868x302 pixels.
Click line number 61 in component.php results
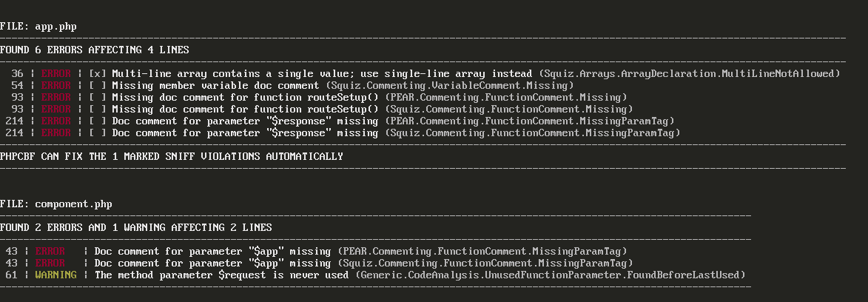[x=11, y=275]
